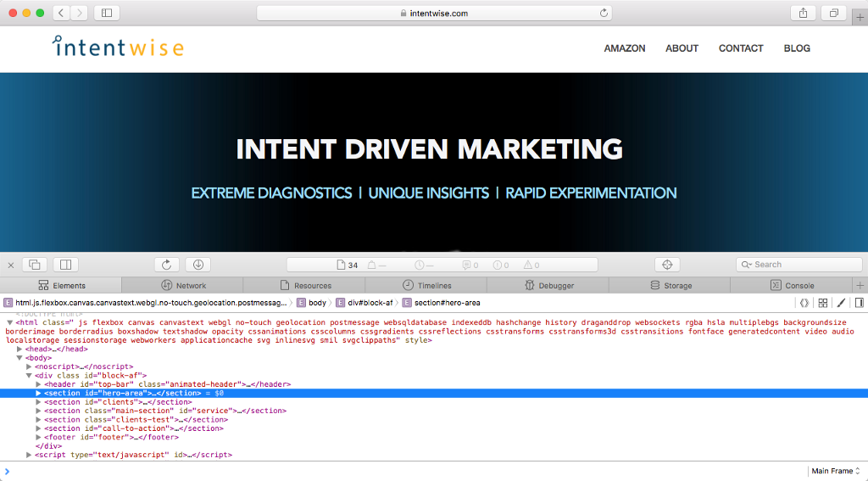Viewport: 868px width, 481px height.
Task: Expand the header top-bar node
Action: pos(38,384)
